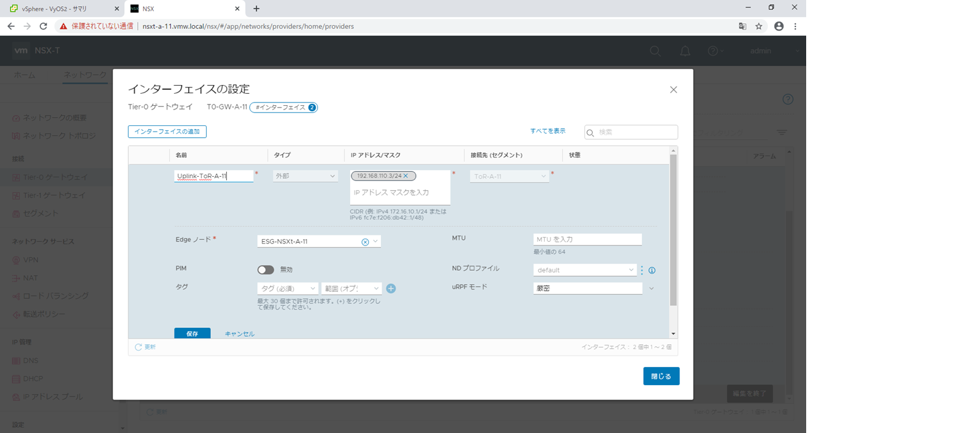Click the NSX-T search magnifier icon

[x=655, y=51]
